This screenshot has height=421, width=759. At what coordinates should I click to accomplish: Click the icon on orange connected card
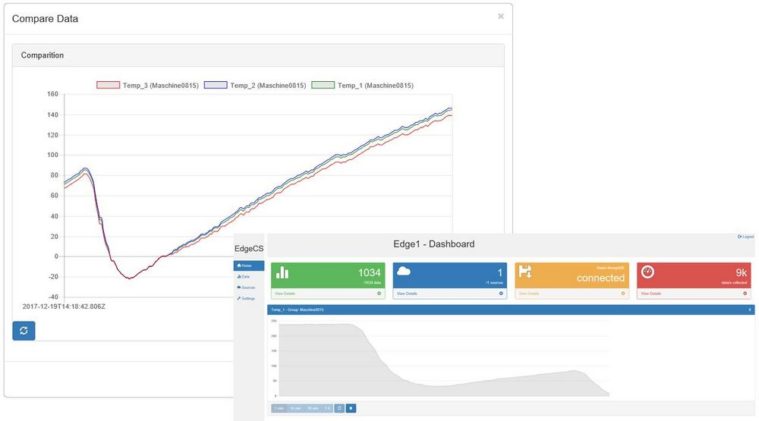(x=526, y=272)
